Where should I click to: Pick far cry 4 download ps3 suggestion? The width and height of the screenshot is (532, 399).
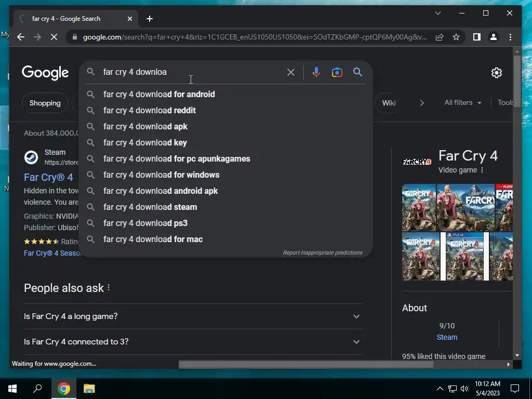click(225, 223)
